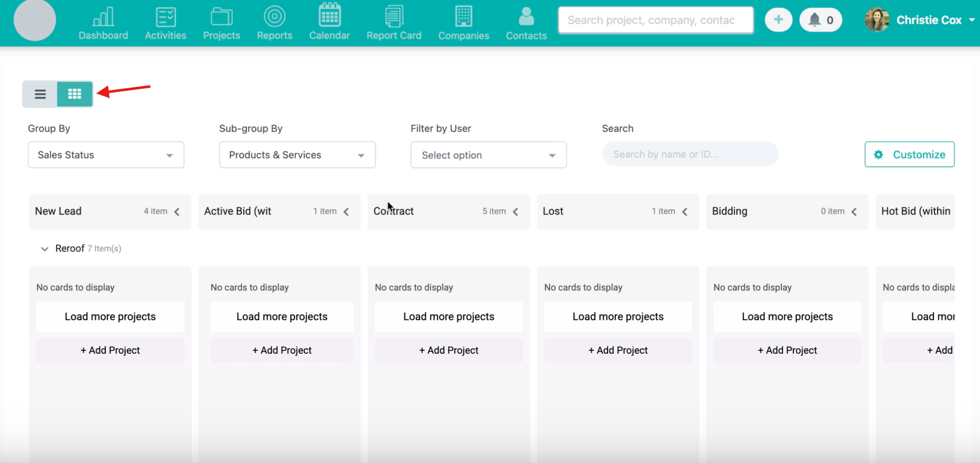Open notifications bell
Image resolution: width=980 pixels, height=463 pixels.
821,20
